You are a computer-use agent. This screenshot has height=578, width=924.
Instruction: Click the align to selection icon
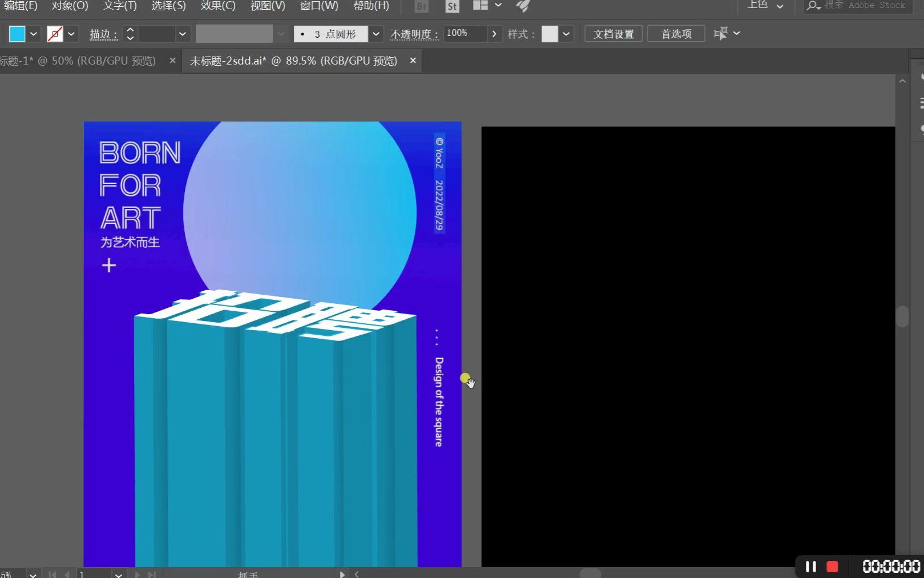[721, 34]
